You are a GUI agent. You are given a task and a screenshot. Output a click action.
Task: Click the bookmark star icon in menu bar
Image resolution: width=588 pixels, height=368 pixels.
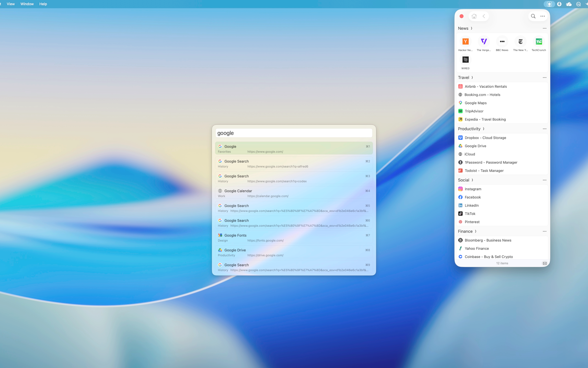(549, 4)
